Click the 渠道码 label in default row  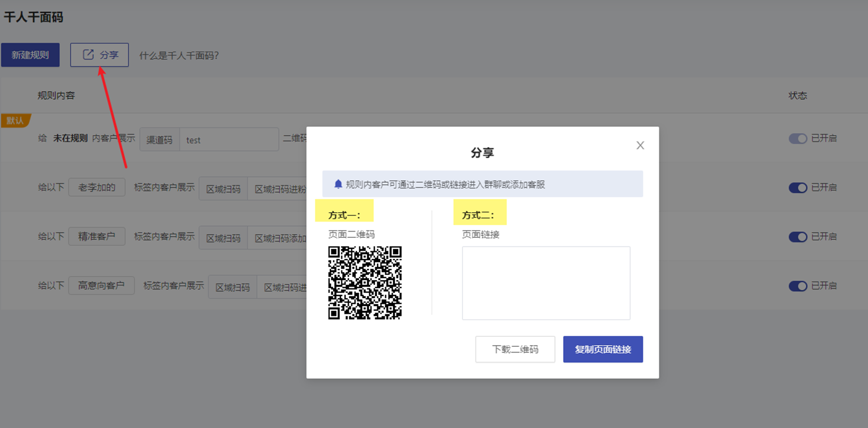pyautogui.click(x=159, y=140)
